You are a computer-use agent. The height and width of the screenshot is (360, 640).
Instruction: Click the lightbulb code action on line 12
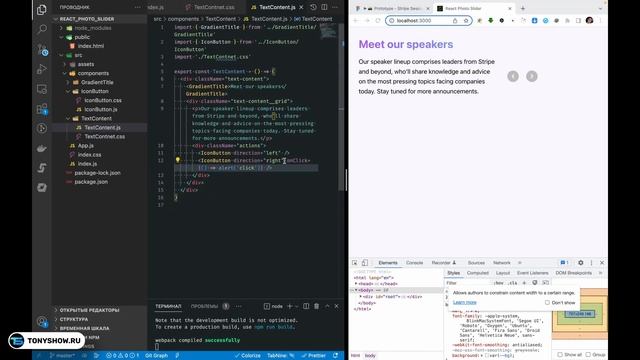pyautogui.click(x=178, y=160)
